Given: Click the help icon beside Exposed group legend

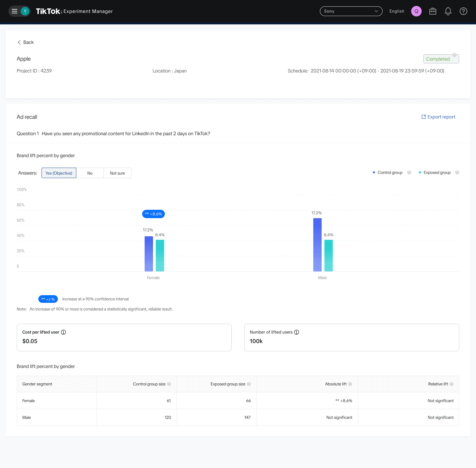Looking at the screenshot, I should [457, 172].
